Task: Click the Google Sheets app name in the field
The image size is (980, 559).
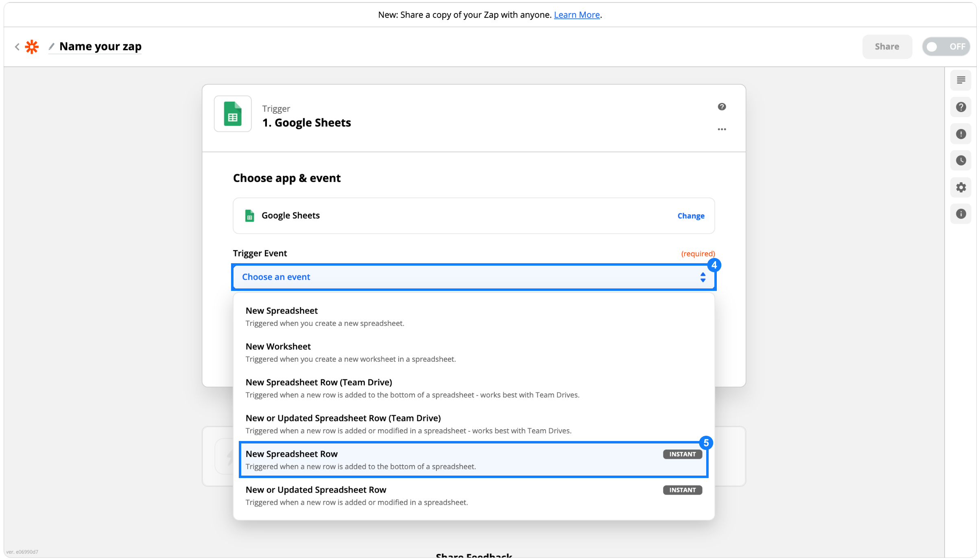Action: click(290, 215)
